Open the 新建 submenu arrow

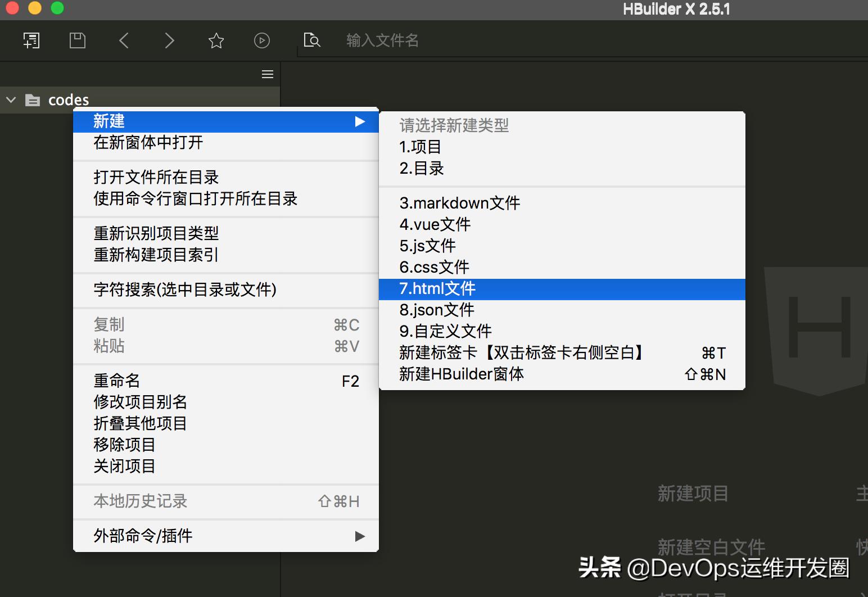click(360, 121)
